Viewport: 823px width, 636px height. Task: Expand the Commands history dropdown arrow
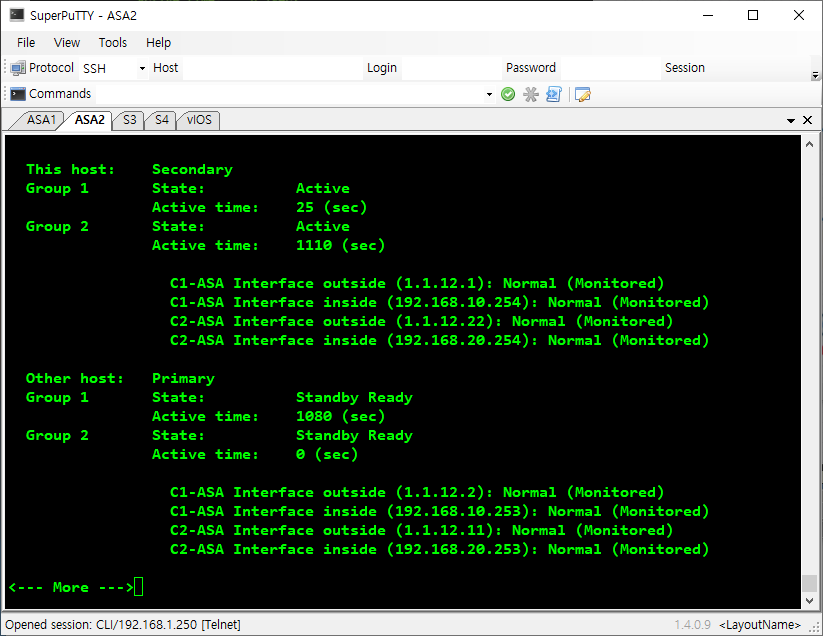tap(489, 94)
